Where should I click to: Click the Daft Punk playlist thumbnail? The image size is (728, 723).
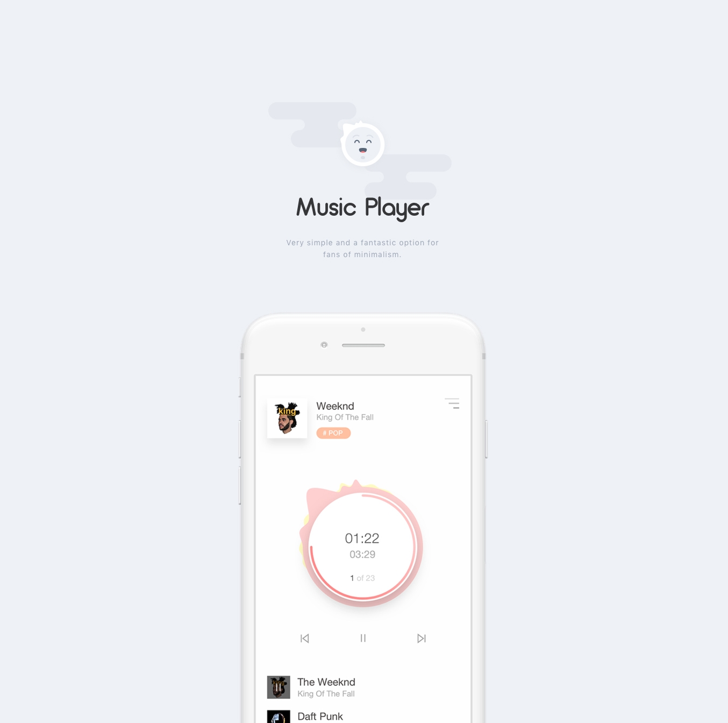279,717
